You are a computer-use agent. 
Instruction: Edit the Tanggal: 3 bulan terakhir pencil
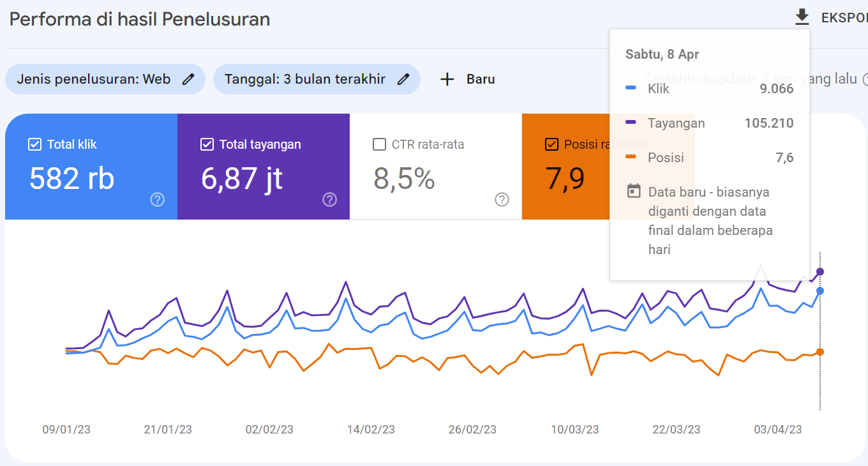click(403, 79)
